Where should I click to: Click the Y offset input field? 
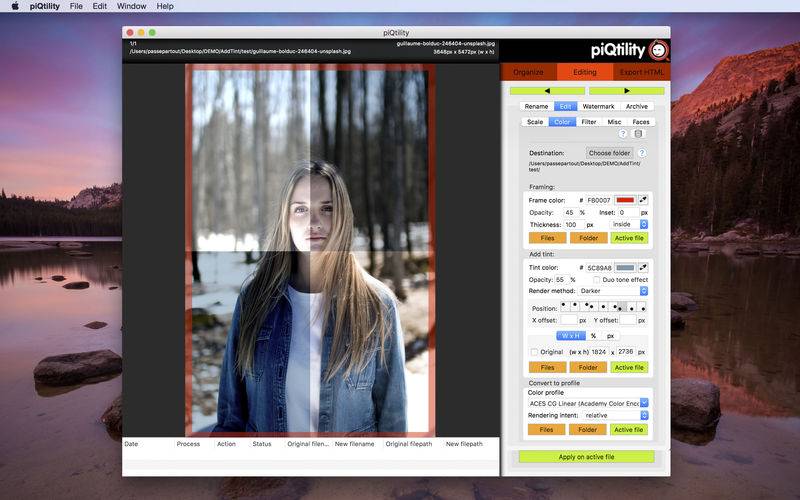[628, 320]
